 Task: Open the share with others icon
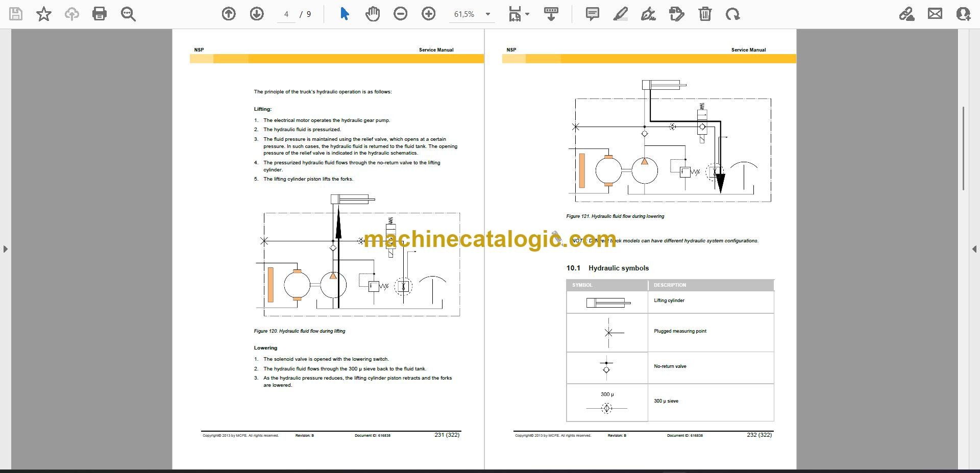click(x=963, y=14)
